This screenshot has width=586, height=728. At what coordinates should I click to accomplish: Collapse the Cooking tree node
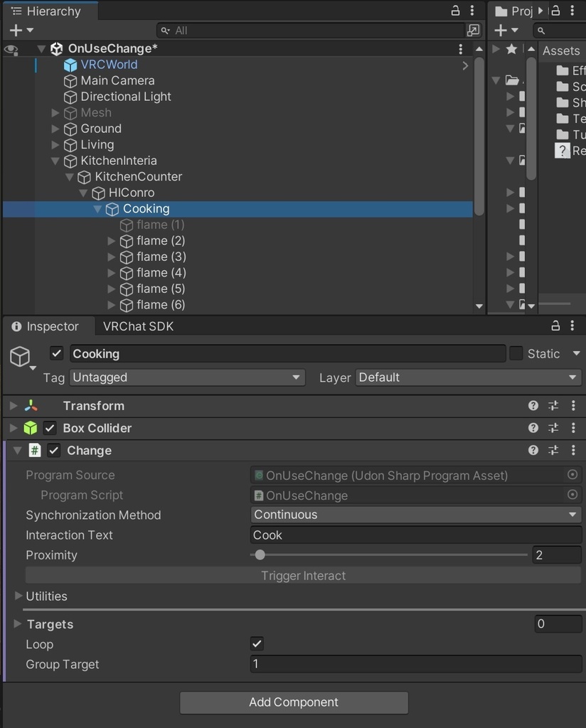pyautogui.click(x=97, y=209)
